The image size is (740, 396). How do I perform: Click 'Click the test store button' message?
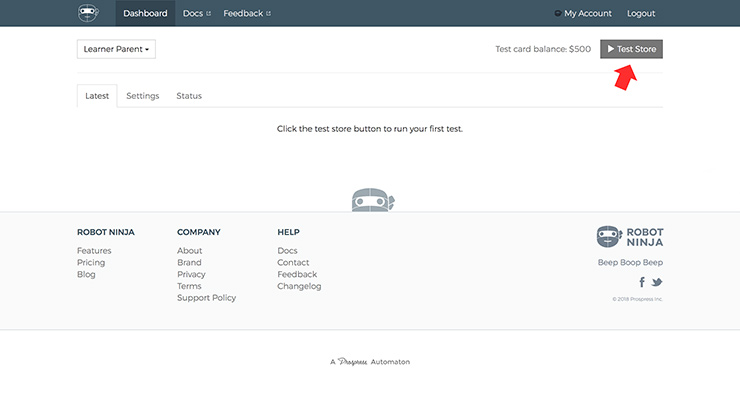coord(370,129)
